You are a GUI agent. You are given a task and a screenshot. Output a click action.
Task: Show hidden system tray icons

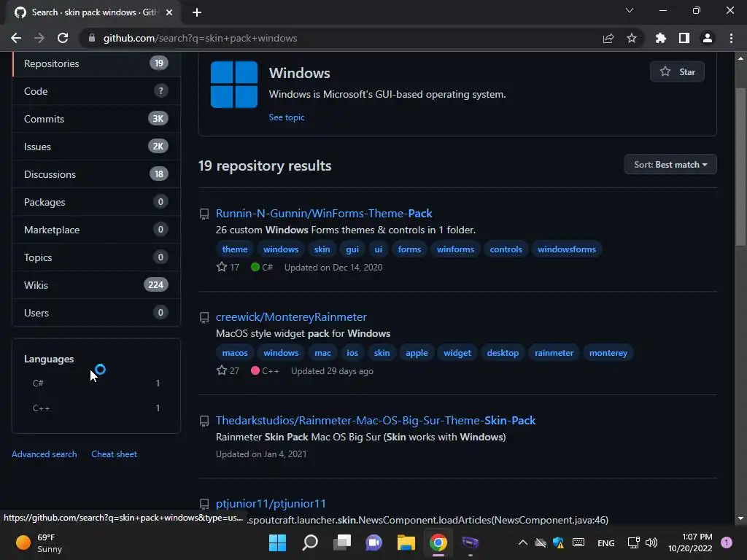(522, 542)
